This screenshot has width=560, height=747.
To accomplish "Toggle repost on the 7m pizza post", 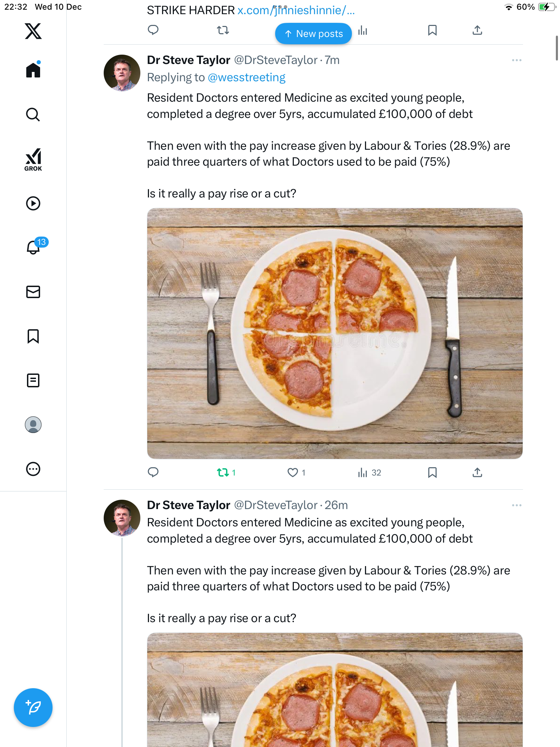I will pyautogui.click(x=223, y=472).
